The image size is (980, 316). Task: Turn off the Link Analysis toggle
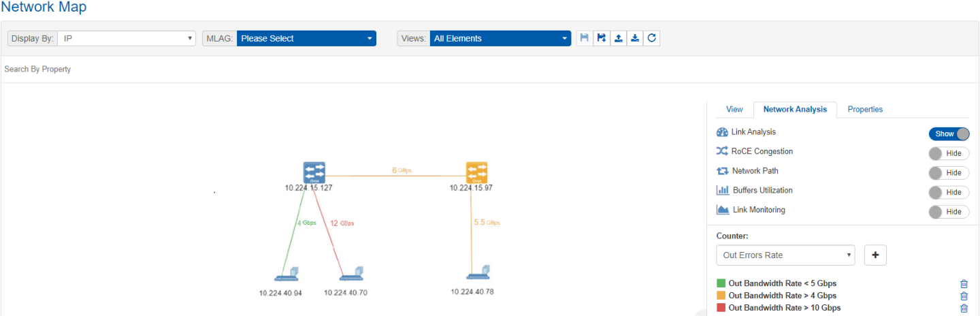pyautogui.click(x=949, y=134)
